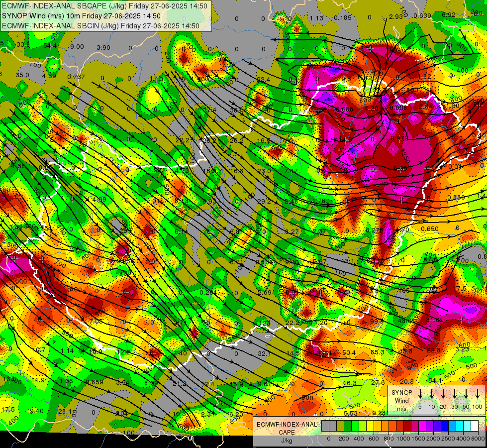Pick the bright magenta swatch right of the 1500 tick
This screenshot has height=448, width=487.
click(x=423, y=426)
